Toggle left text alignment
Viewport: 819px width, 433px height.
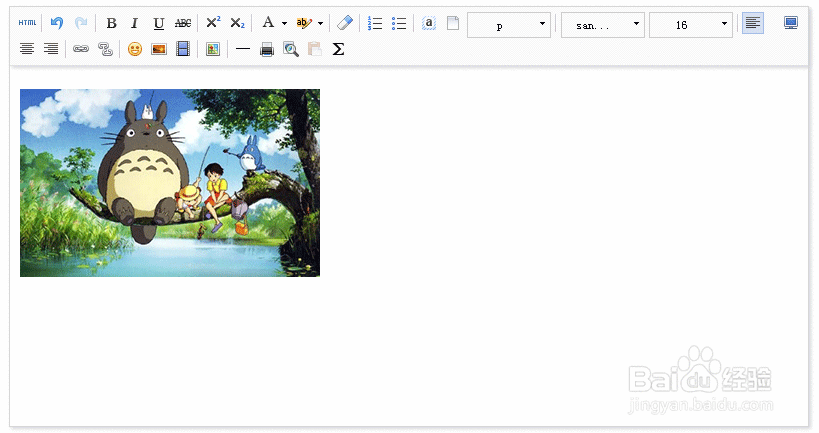click(x=753, y=23)
